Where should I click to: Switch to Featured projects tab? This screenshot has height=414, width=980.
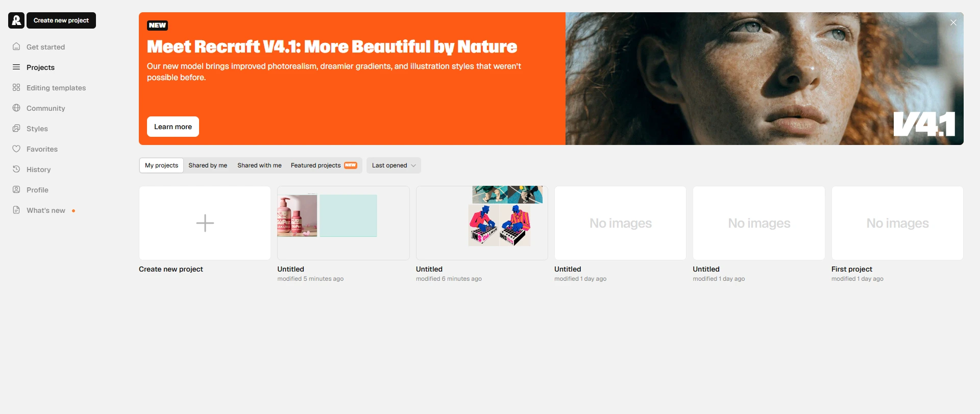(324, 165)
